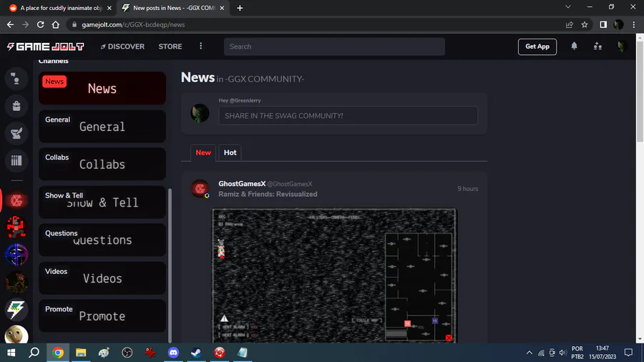Select the Show & Tell channel

(102, 202)
